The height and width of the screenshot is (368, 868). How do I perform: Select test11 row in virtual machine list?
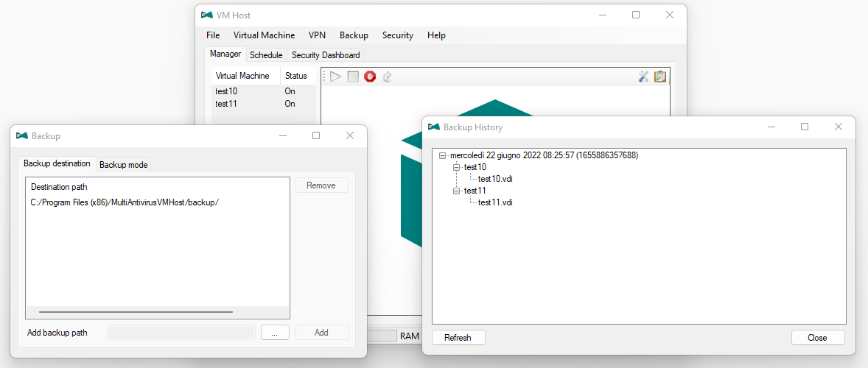[x=264, y=103]
